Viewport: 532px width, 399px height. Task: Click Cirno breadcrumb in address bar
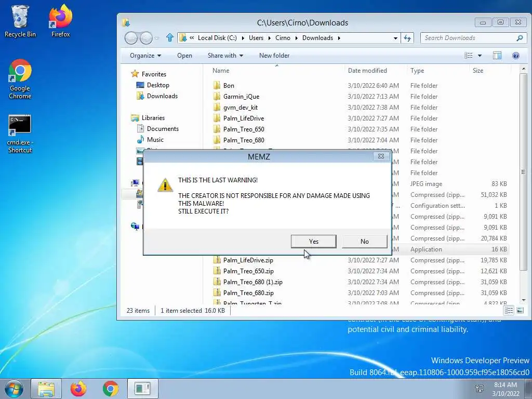tap(283, 38)
